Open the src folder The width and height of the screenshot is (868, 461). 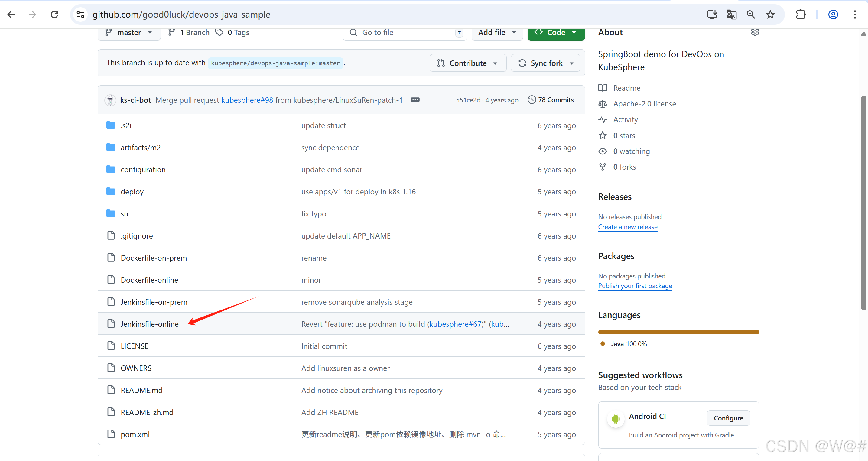tap(125, 214)
